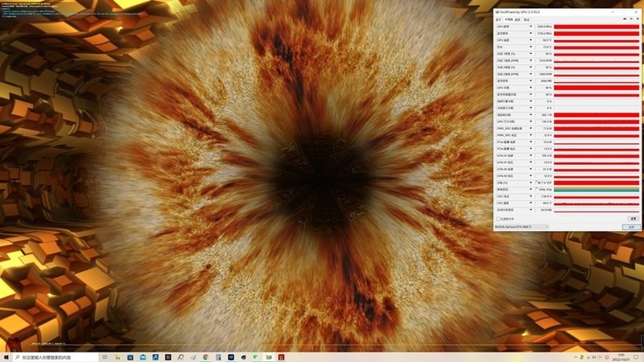This screenshot has width=644, height=362.
Task: Expand GPU 电压 1.0810 V dropdown
Action: 530,196
